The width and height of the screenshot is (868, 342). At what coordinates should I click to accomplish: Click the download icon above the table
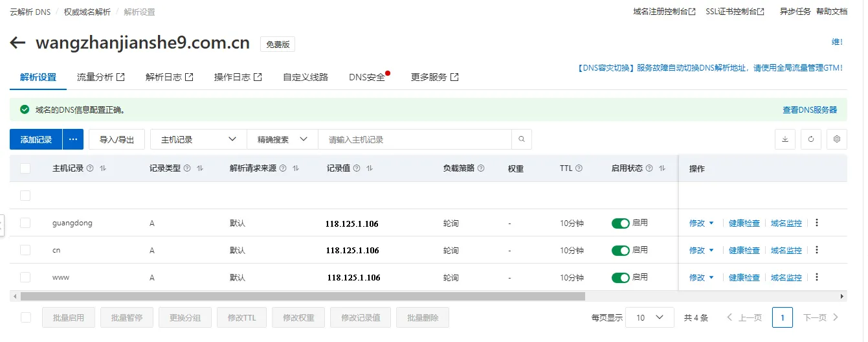[785, 139]
